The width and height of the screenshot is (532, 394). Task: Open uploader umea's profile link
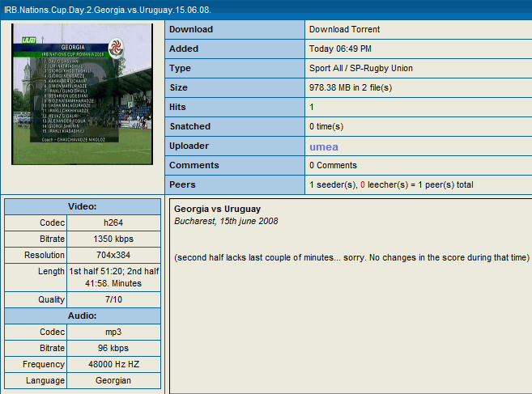[324, 146]
